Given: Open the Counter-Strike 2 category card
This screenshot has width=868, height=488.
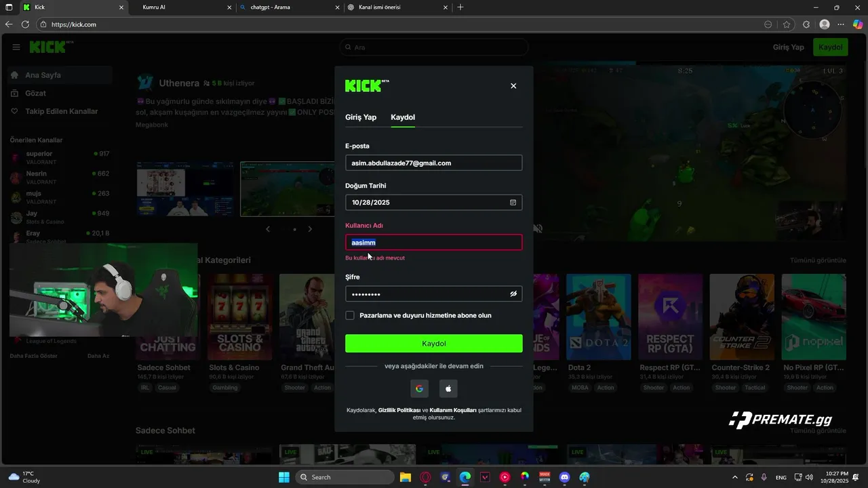Looking at the screenshot, I should 742,317.
